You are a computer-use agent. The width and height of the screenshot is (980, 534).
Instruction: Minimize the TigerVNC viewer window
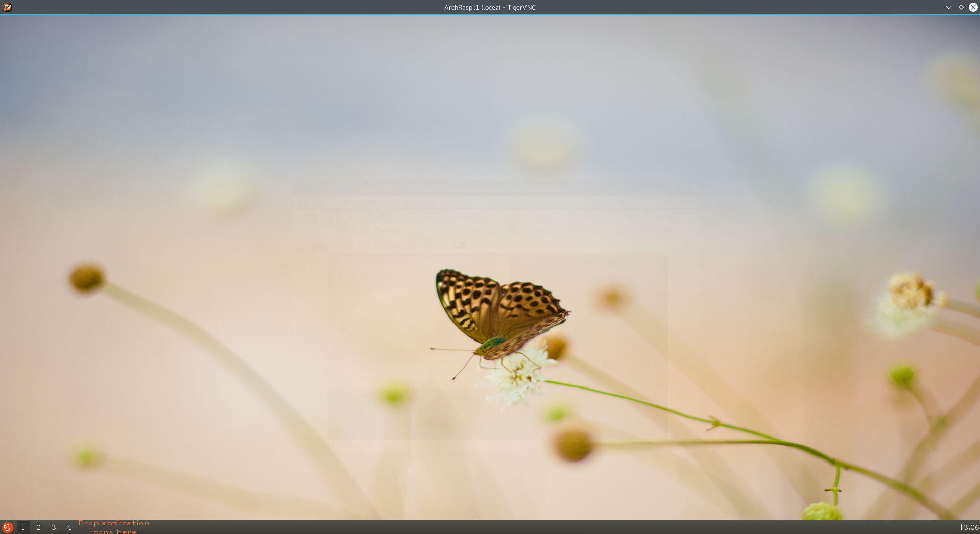(948, 7)
